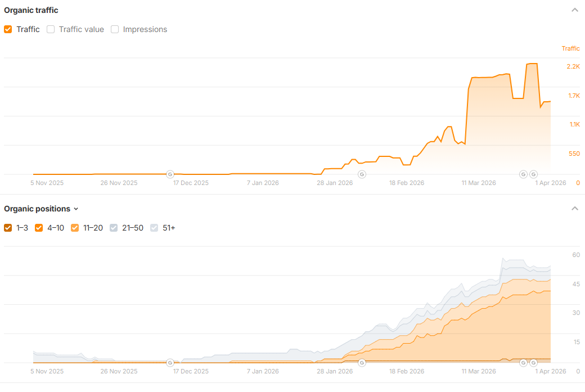
Task: Hide the 1–3 positions series
Action: pyautogui.click(x=8, y=228)
